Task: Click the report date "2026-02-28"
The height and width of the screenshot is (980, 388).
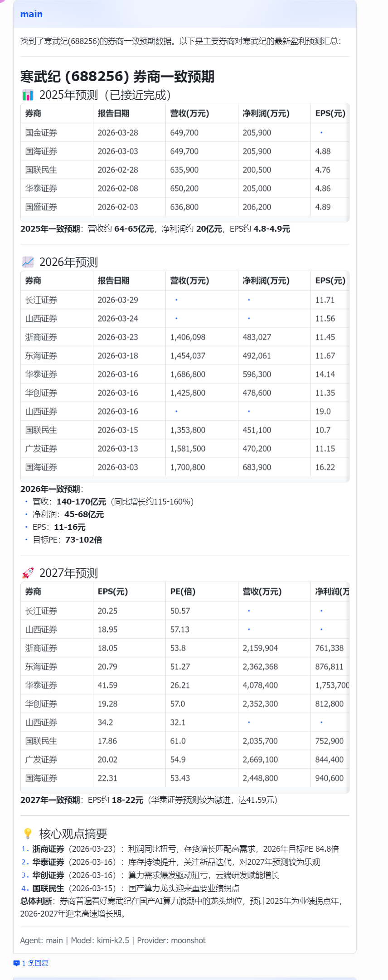Action: pos(118,170)
